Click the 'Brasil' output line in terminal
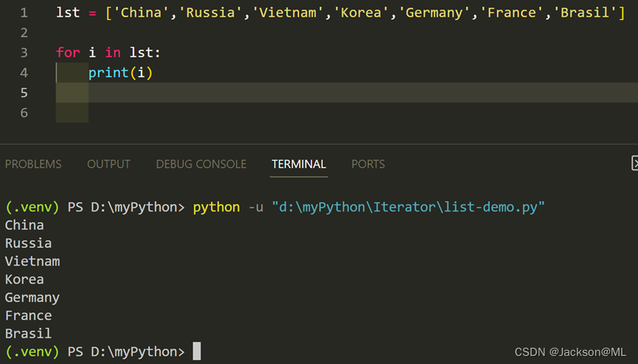 point(28,334)
